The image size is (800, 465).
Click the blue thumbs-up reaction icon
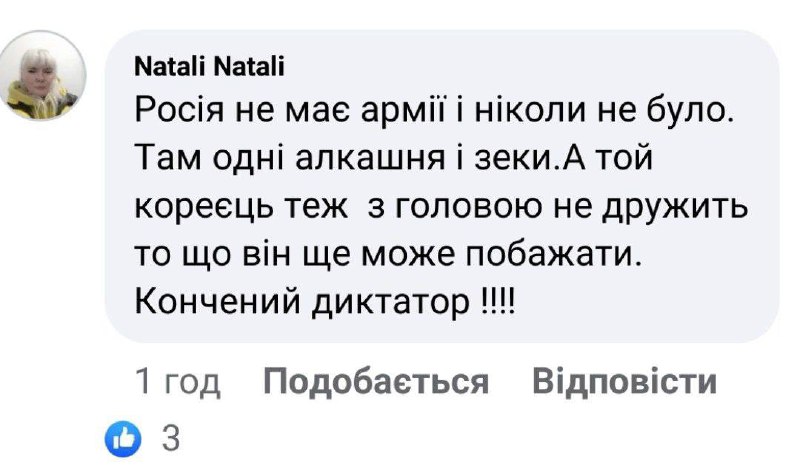(120, 437)
